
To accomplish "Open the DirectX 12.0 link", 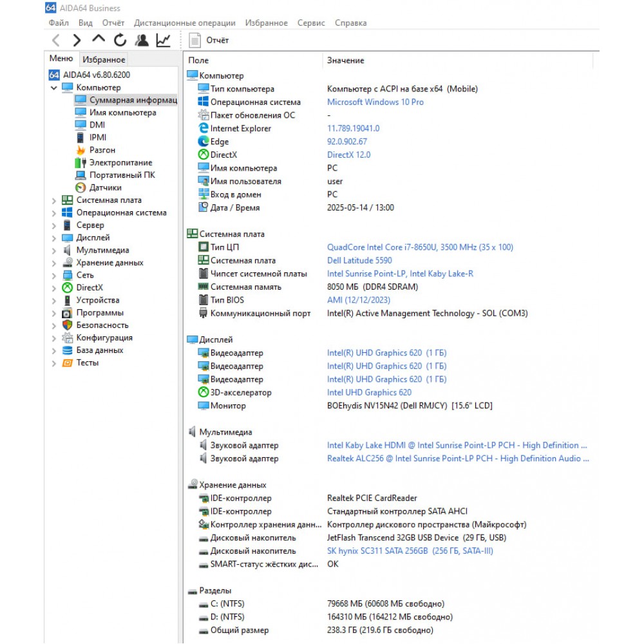I will coord(348,155).
